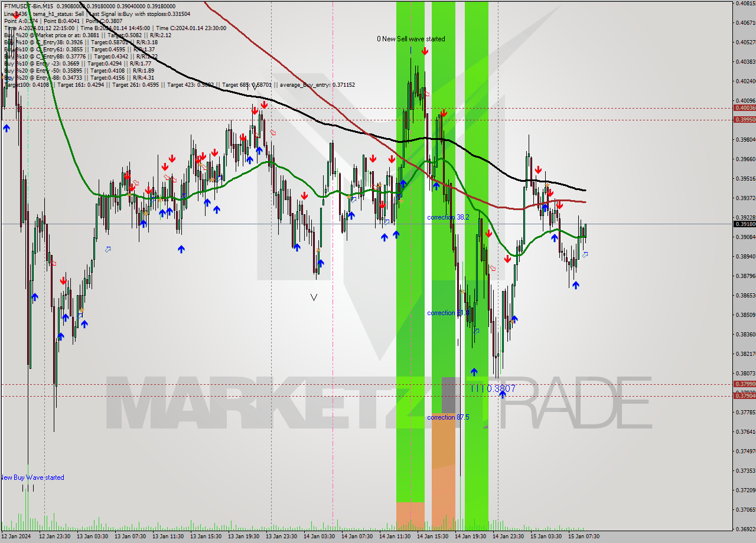Click the 'average_Buy_entry: 0.371152' text
This screenshot has width=756, height=543.
tap(318, 85)
